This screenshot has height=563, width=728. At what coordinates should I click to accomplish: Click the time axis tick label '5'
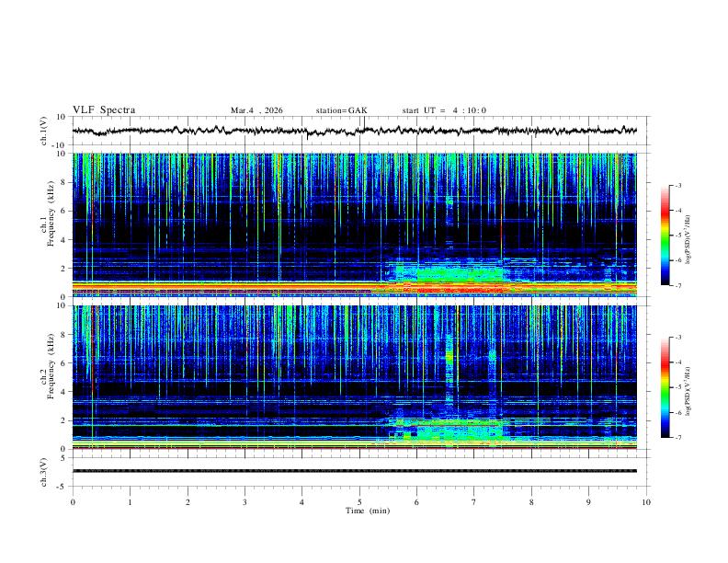(359, 502)
